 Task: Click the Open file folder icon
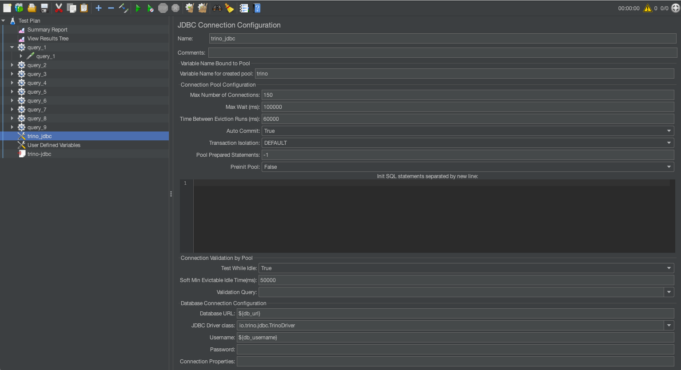tap(32, 8)
